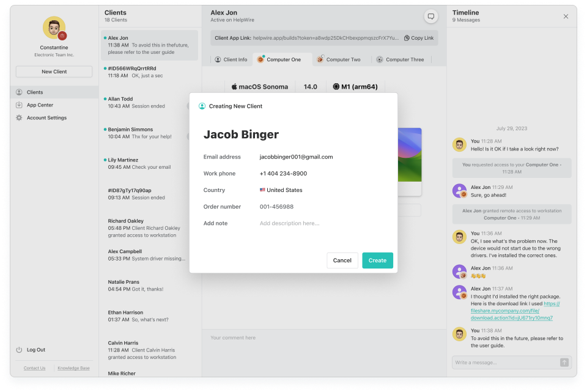Select the Calvin Harris client row
This screenshot has width=587, height=392.
click(x=149, y=350)
